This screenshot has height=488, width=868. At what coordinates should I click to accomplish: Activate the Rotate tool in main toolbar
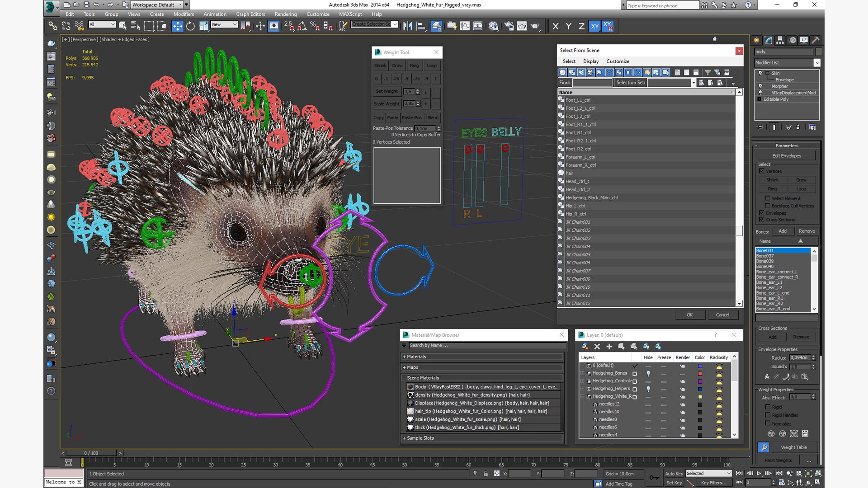tap(190, 26)
